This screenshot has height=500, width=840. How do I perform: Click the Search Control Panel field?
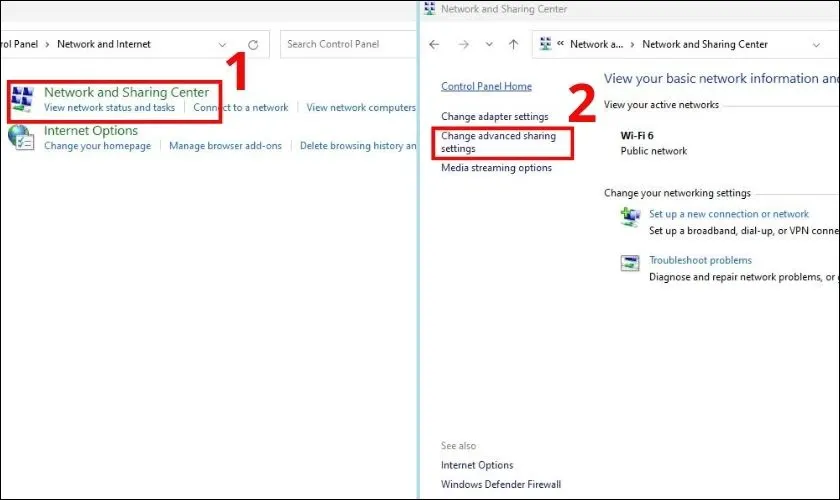(x=348, y=44)
